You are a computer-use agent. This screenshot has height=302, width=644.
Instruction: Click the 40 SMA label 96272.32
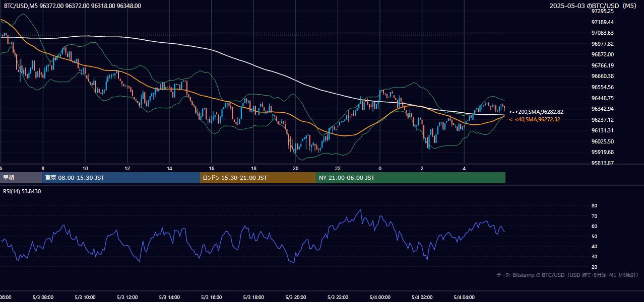535,119
